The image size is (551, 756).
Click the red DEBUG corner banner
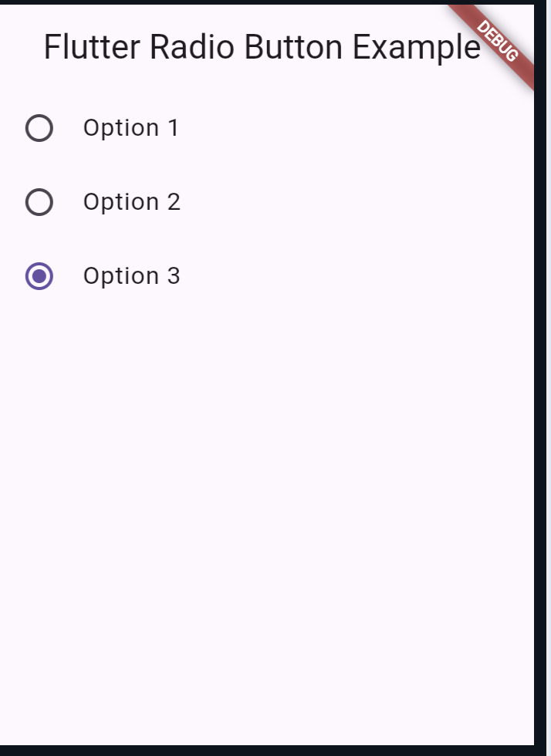pos(498,41)
